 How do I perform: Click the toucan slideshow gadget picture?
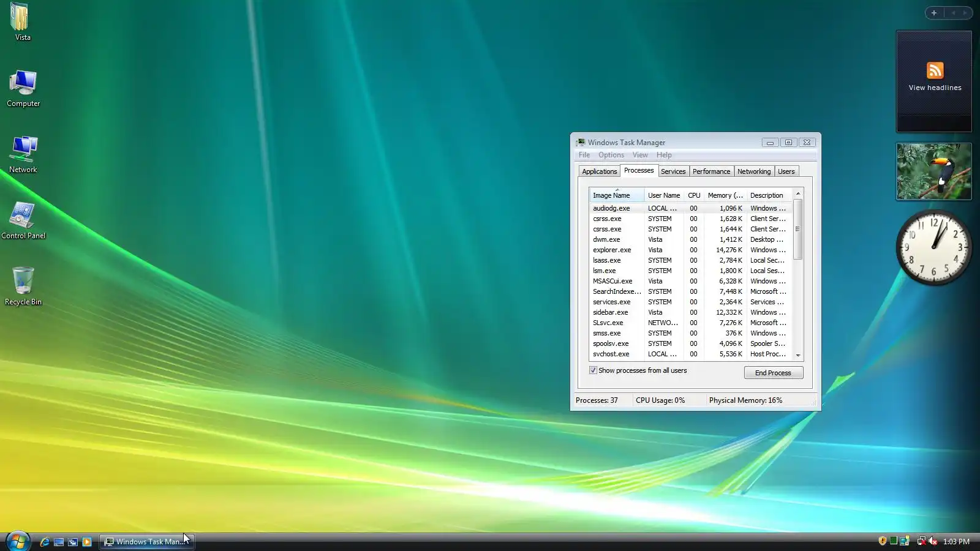(x=934, y=171)
